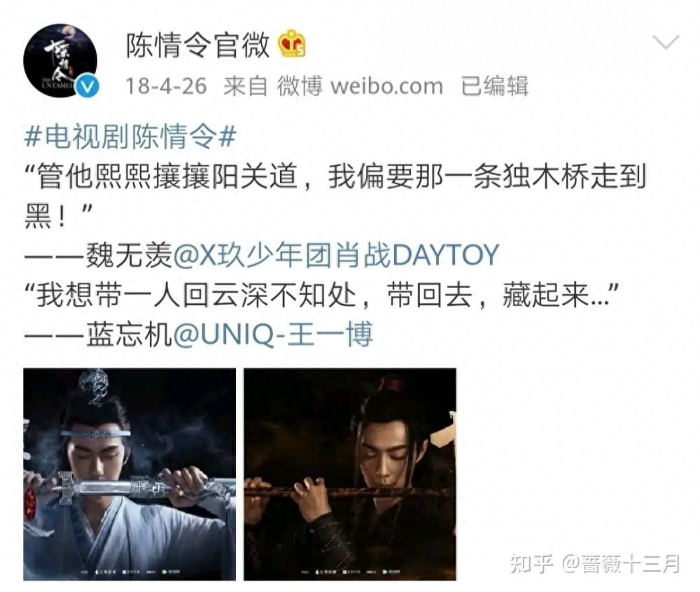
Task: Open the 陈情令官微 account name
Action: click(x=198, y=45)
